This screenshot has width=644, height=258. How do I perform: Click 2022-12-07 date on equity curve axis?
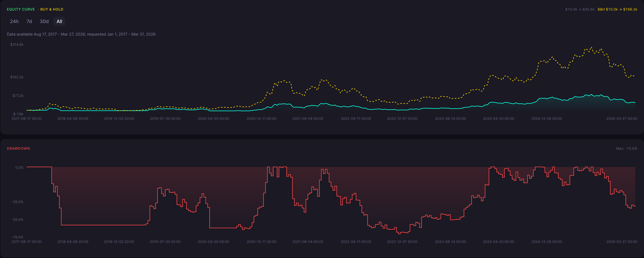point(402,118)
